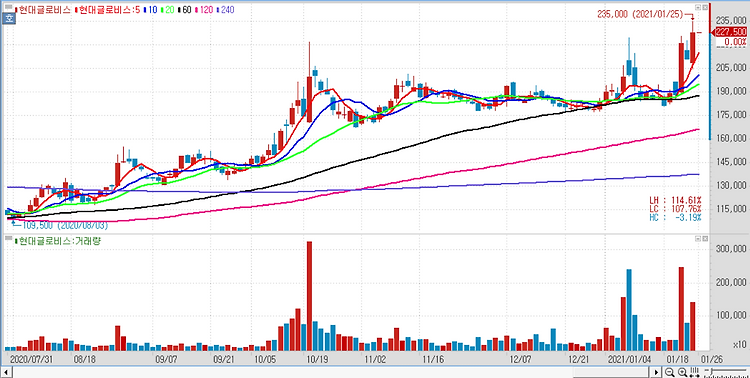The width and height of the screenshot is (750, 378).
Task: Click the LC : 107.76% value
Action: coord(675,209)
